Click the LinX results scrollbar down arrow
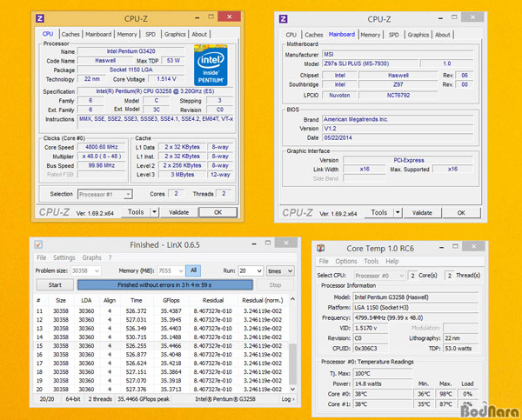This screenshot has height=420, width=522. click(292, 389)
